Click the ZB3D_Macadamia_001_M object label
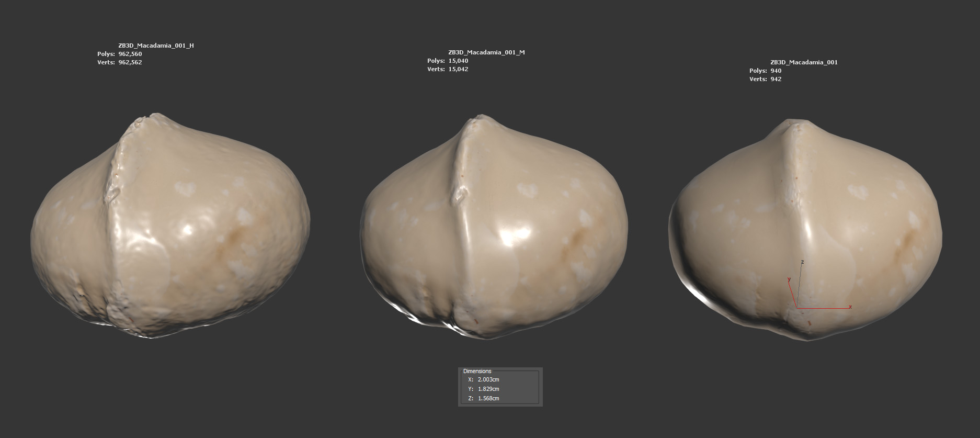This screenshot has height=438, width=980. (486, 52)
